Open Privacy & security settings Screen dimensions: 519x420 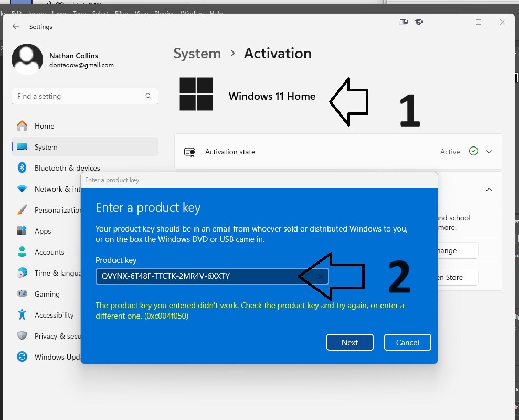(x=46, y=336)
